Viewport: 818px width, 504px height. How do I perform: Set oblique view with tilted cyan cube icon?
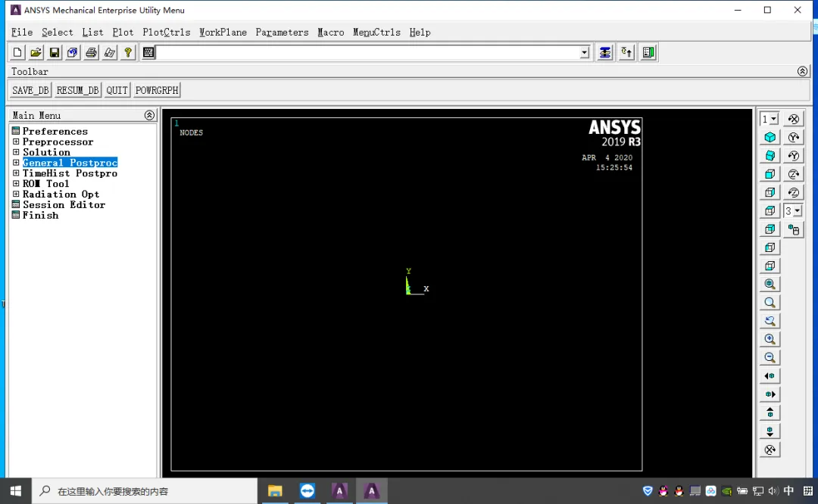[x=770, y=155]
